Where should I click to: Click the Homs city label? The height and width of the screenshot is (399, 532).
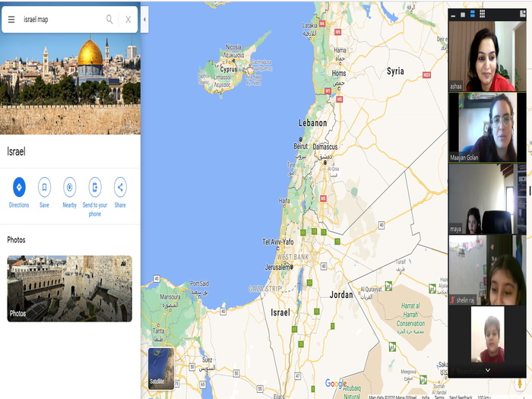(339, 73)
